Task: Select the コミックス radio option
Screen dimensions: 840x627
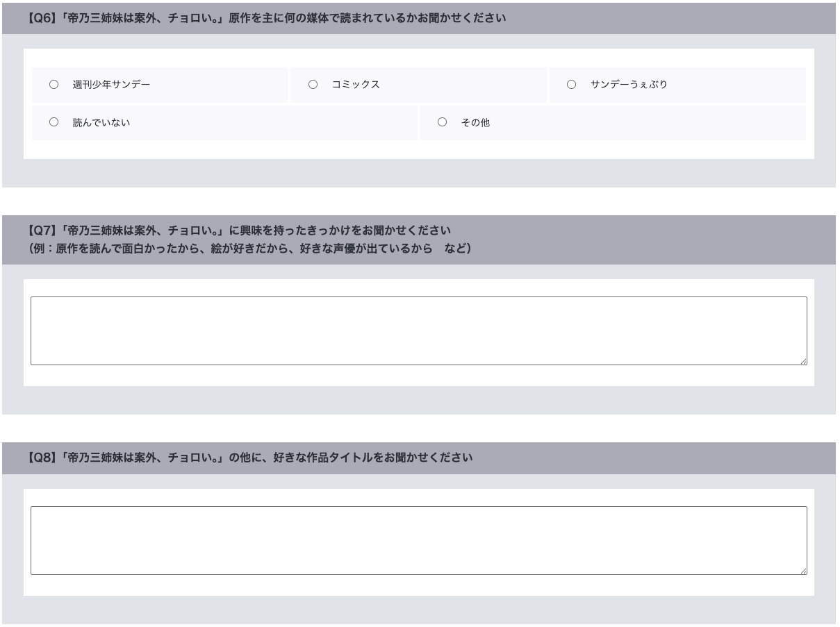Action: pos(313,85)
